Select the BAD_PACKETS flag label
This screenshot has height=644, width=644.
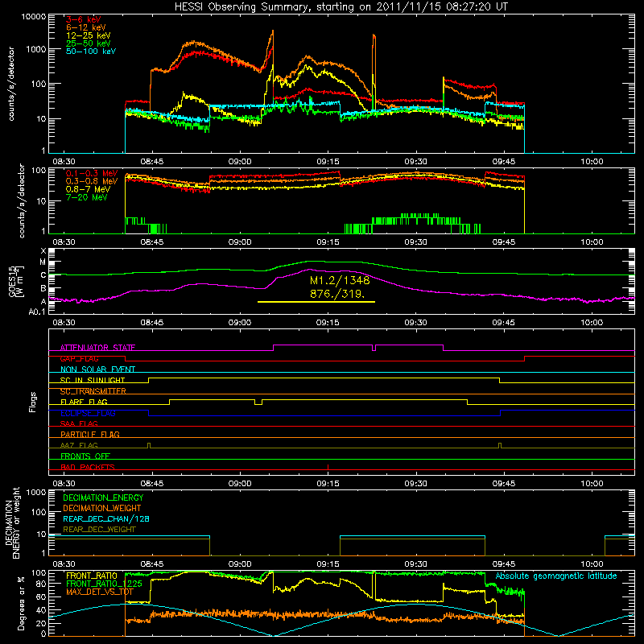[x=88, y=467]
